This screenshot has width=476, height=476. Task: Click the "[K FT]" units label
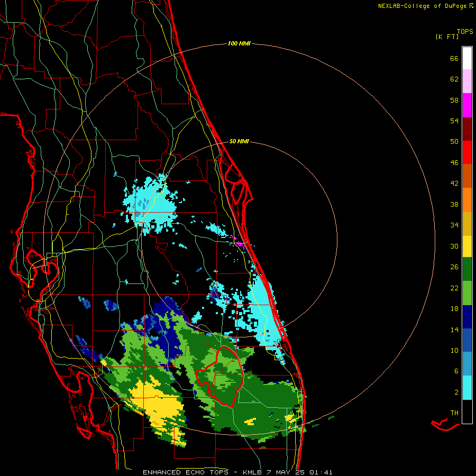coord(447,37)
